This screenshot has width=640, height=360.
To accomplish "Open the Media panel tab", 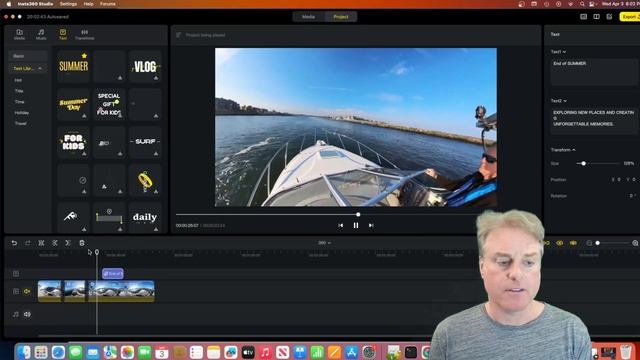I will click(19, 34).
